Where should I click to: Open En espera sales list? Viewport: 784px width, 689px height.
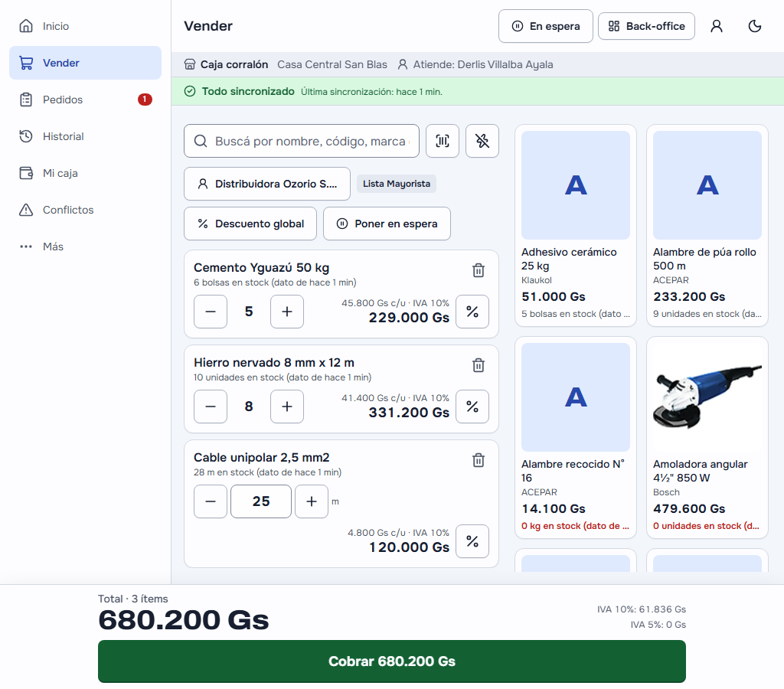[545, 26]
